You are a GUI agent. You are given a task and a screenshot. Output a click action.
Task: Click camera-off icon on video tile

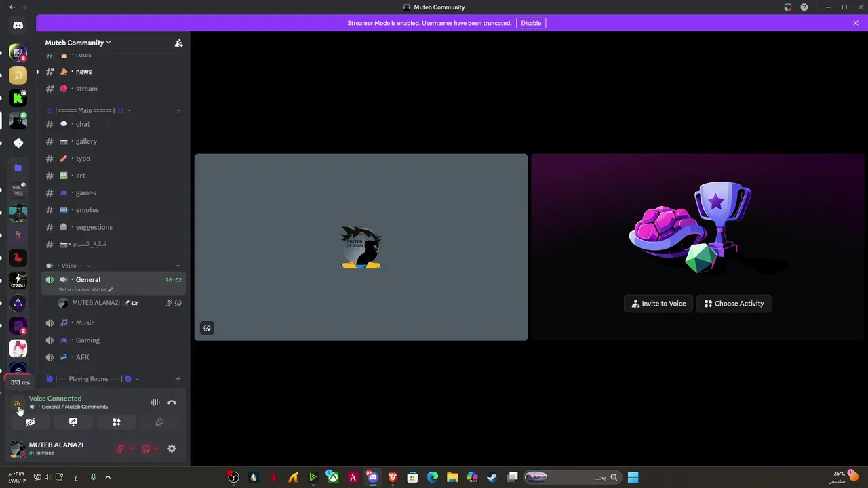tap(207, 328)
